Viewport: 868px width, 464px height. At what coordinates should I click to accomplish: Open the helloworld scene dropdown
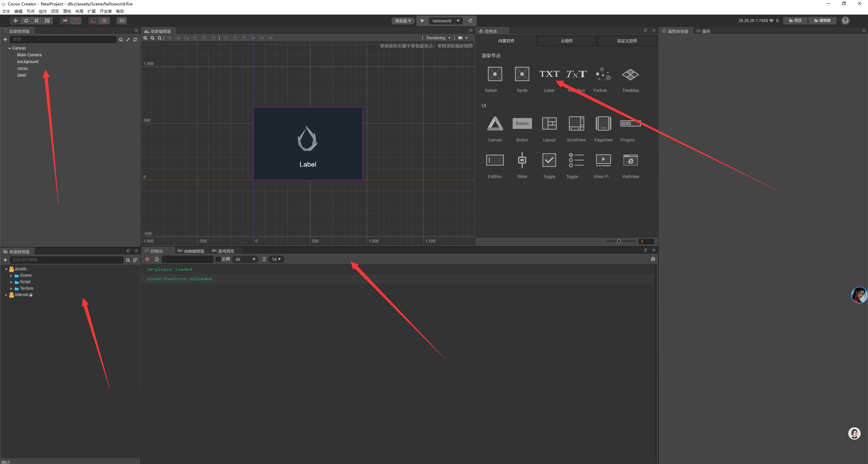446,21
